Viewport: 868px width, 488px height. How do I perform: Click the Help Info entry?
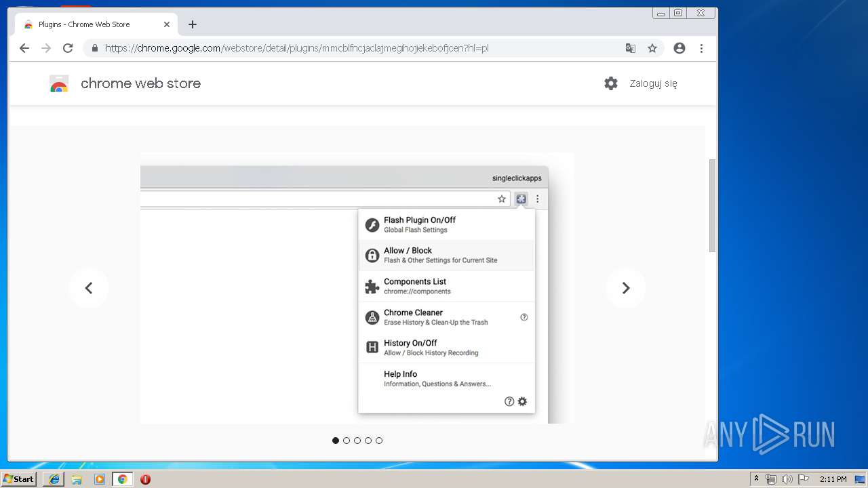[x=446, y=378]
